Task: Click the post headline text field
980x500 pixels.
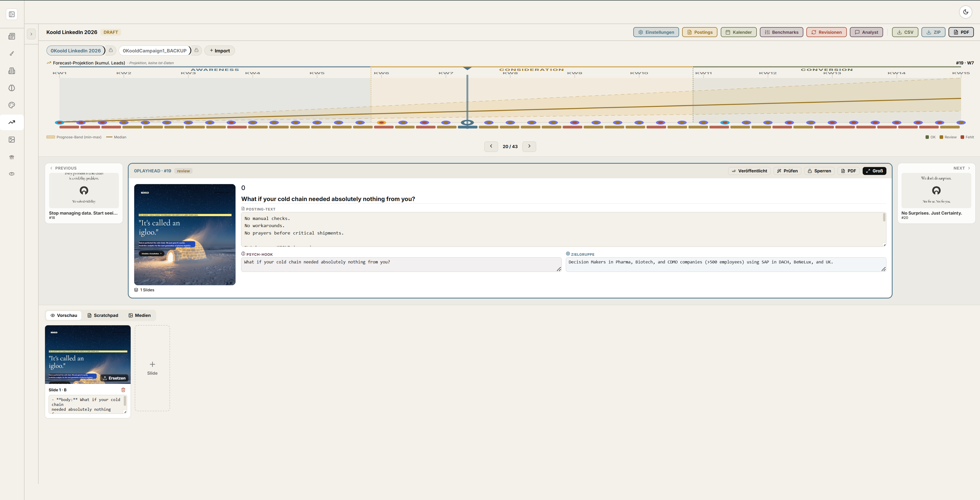Action: point(563,199)
